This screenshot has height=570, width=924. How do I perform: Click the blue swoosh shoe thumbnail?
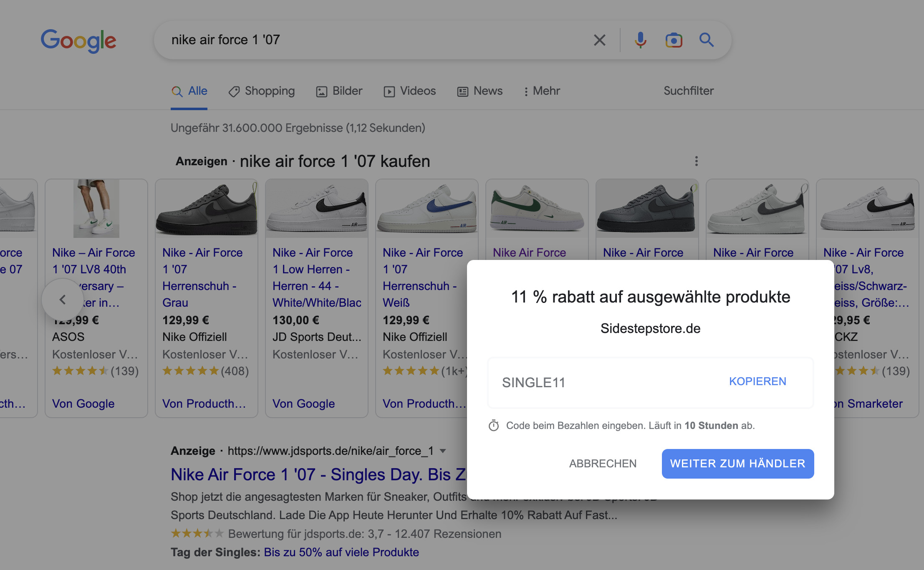click(x=427, y=209)
